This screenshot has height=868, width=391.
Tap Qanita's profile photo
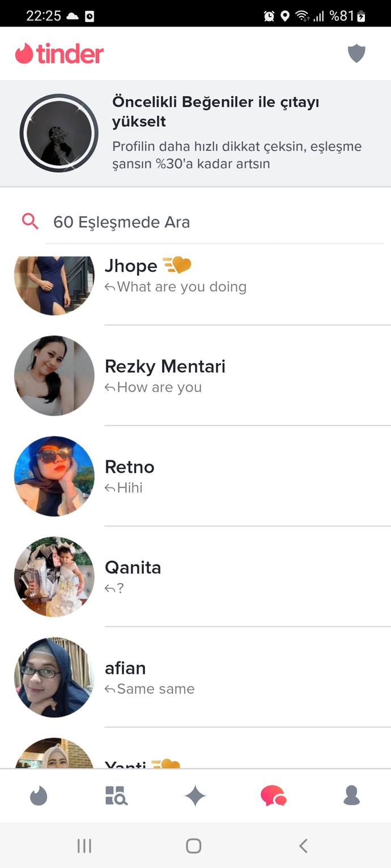coord(54,576)
